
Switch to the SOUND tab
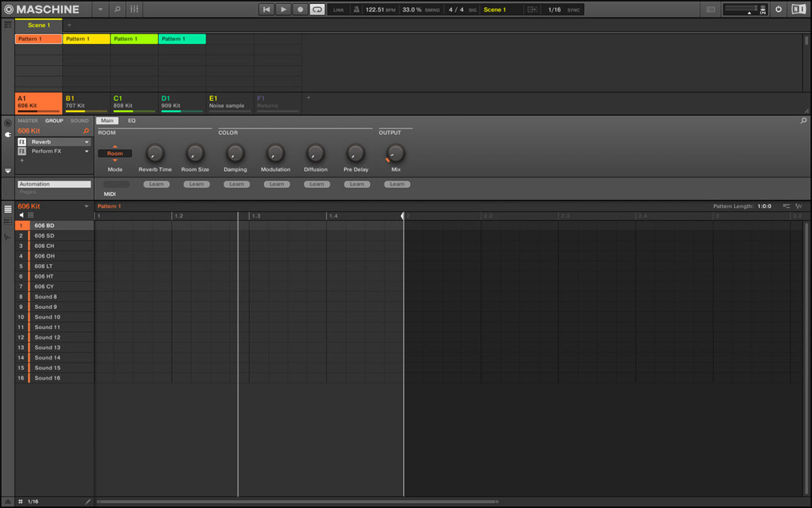pyautogui.click(x=80, y=121)
